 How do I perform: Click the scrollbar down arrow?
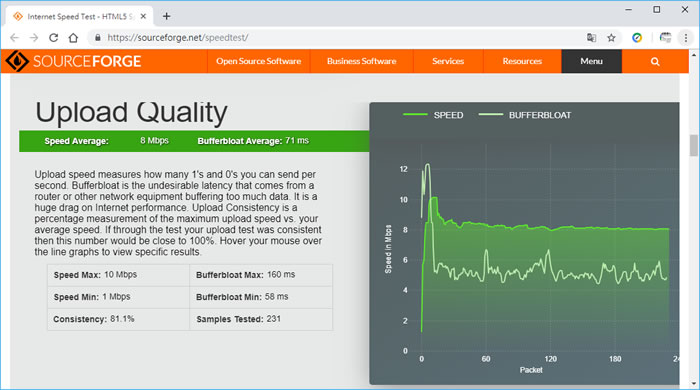[694, 383]
